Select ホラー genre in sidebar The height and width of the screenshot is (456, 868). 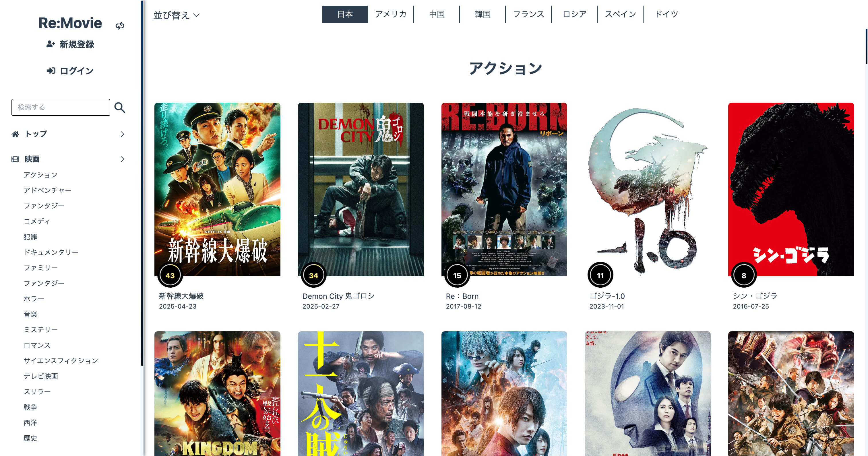pyautogui.click(x=34, y=299)
